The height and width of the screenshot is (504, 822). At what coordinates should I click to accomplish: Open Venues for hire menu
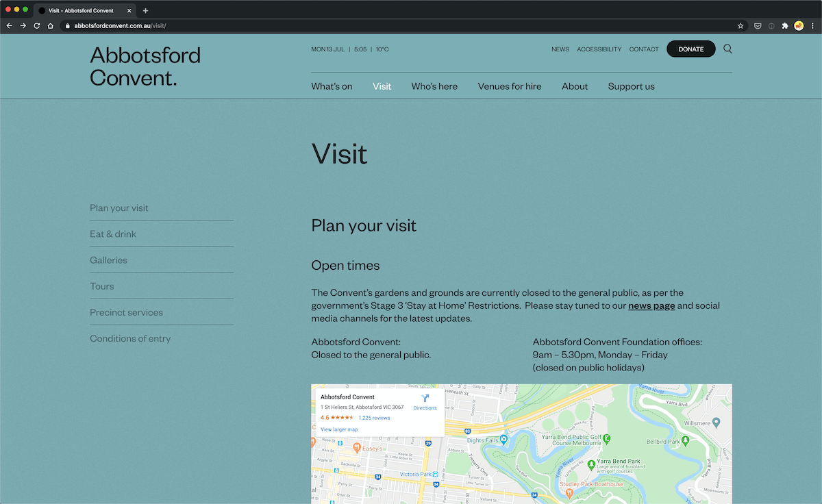510,86
